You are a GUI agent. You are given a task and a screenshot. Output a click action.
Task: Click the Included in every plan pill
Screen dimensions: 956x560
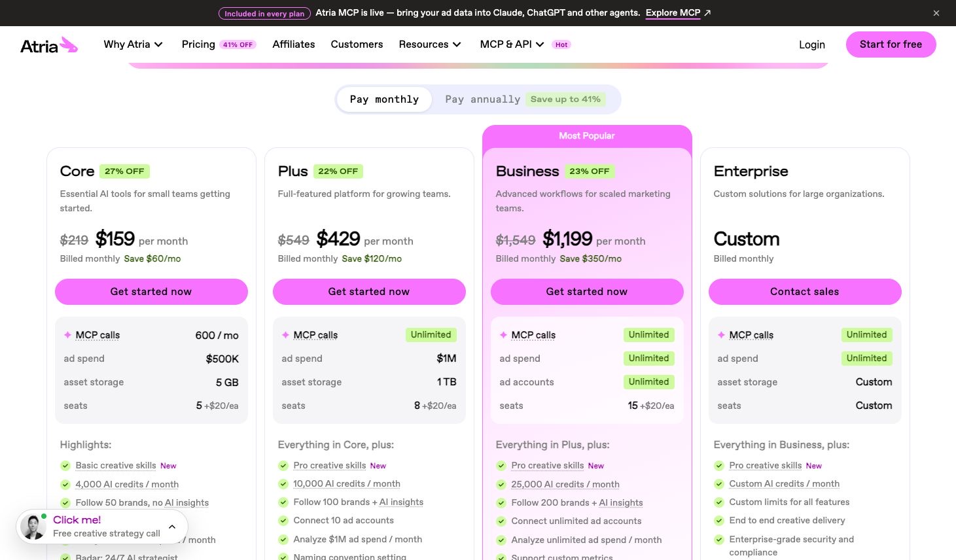264,13
